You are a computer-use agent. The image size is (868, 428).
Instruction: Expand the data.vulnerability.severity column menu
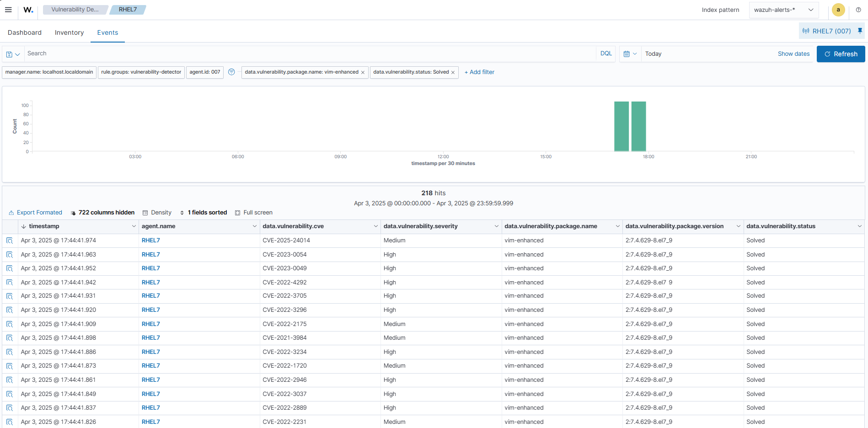496,226
